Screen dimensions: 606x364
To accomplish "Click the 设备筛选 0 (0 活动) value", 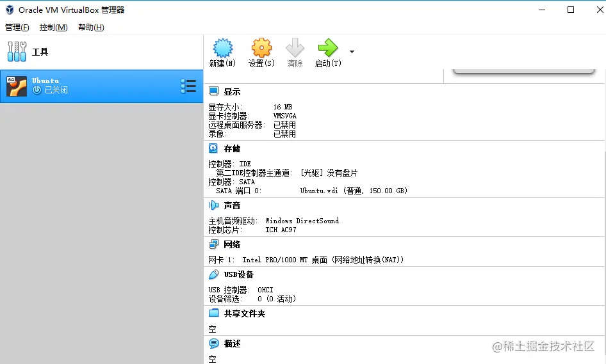I will tap(277, 299).
